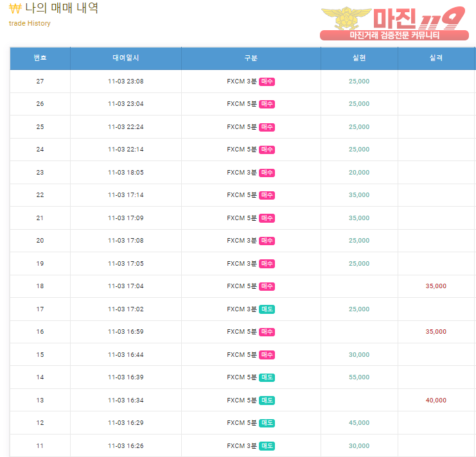Screen dimensions: 476x457
Task: Click the 55,000 profit in row 14
Action: [x=359, y=377]
